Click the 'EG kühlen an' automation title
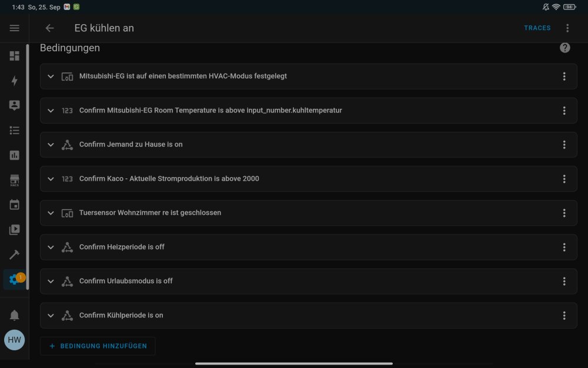The height and width of the screenshot is (368, 588). click(104, 28)
